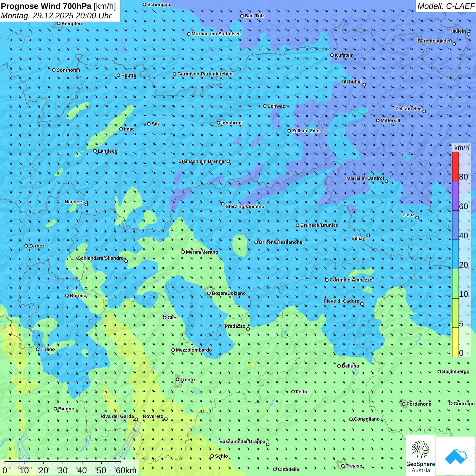Click the Berchtesgaden label
This screenshot has height=476, width=476.
[435, 41]
